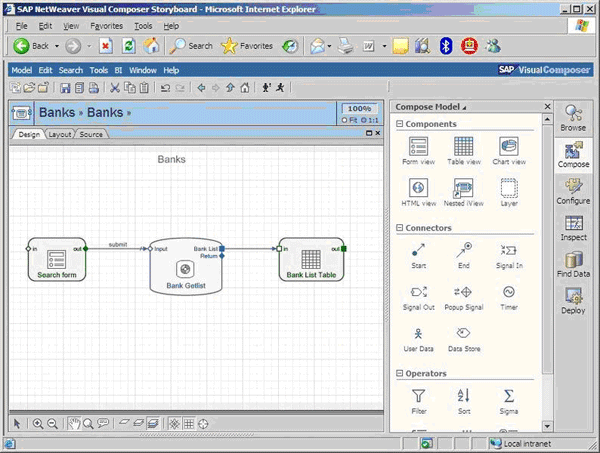Click the Cut toolbar icon

[114, 88]
